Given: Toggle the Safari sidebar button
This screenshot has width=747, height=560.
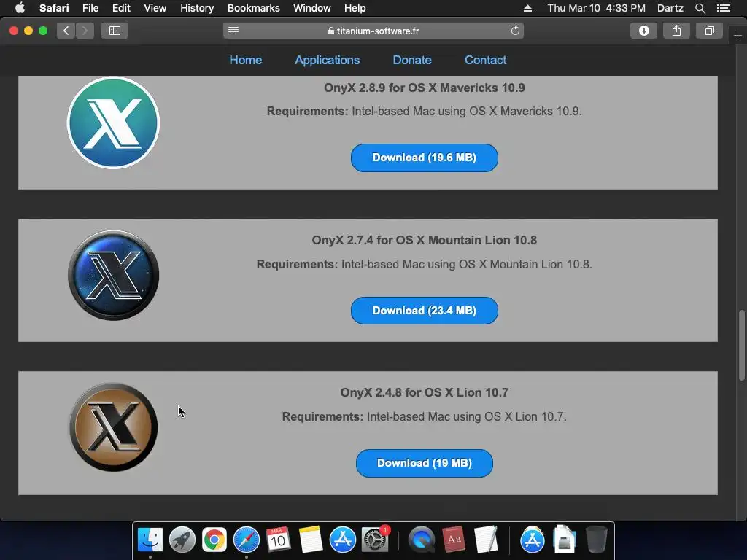Looking at the screenshot, I should click(x=115, y=31).
